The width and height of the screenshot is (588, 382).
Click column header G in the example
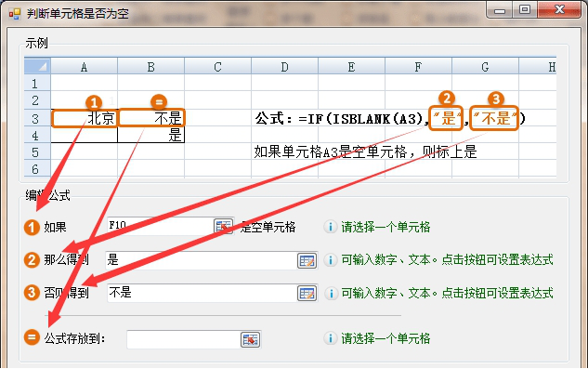(485, 67)
